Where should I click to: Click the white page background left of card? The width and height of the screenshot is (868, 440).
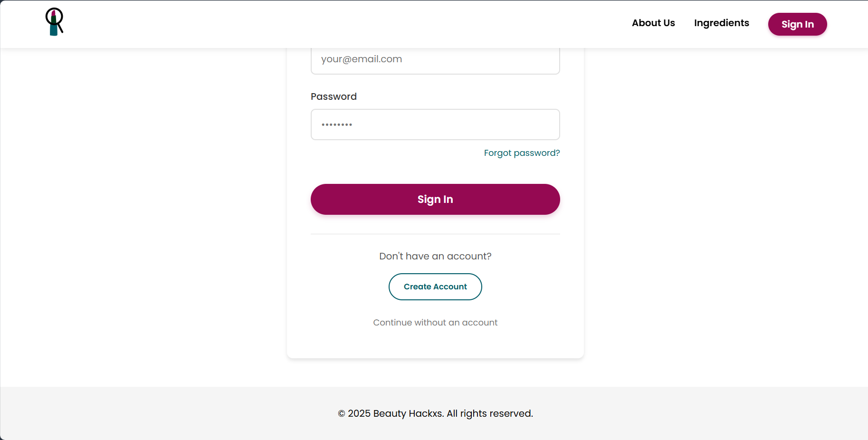click(143, 214)
